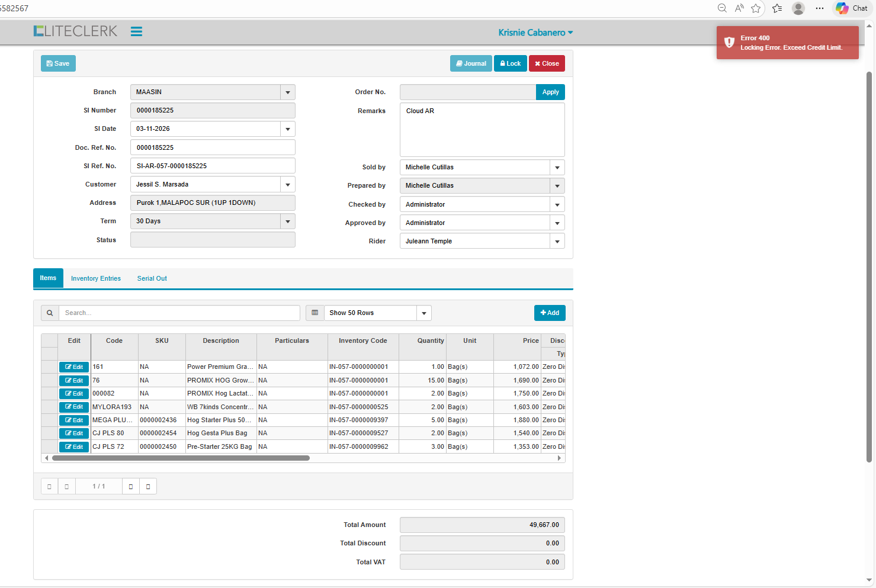Expand the Rider dropdown showing Juleann Temple
The height and width of the screenshot is (588, 876).
tap(557, 242)
